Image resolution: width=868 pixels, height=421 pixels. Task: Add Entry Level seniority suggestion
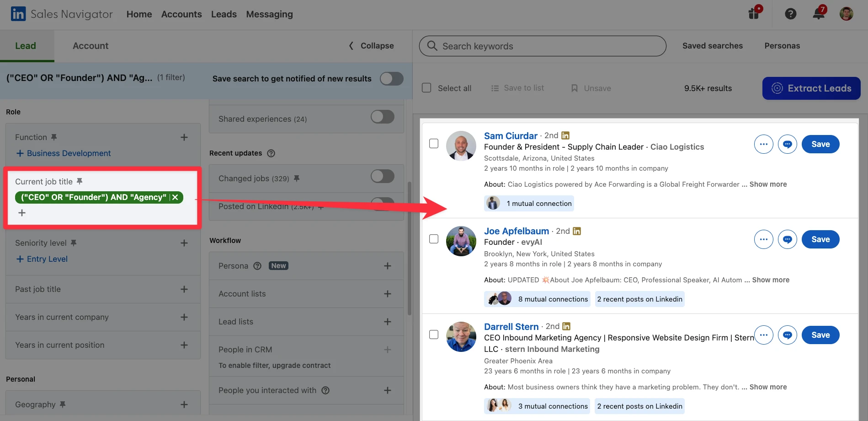tap(42, 259)
